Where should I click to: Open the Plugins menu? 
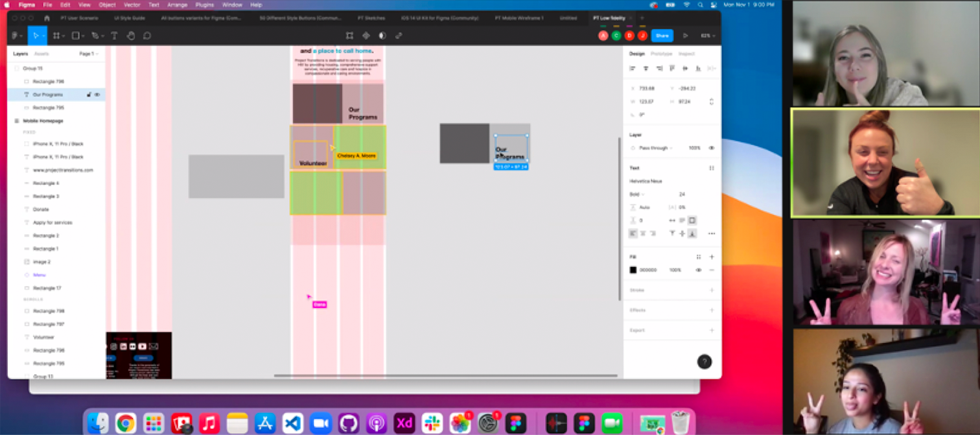coord(205,5)
